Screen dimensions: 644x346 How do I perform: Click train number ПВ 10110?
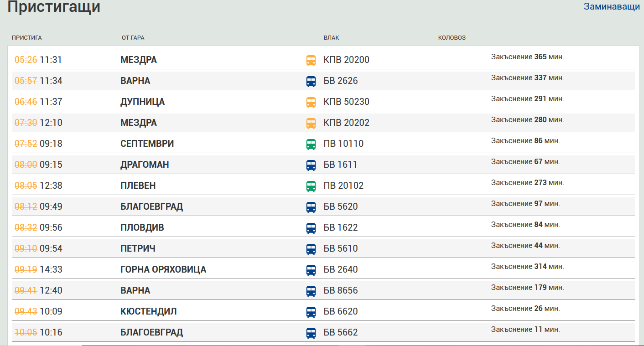pyautogui.click(x=343, y=144)
